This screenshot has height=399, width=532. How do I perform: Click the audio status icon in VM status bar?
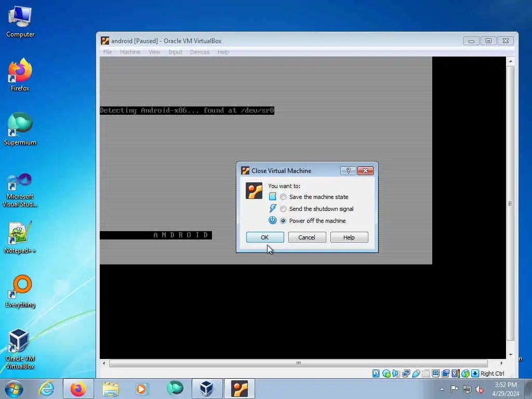point(396,374)
